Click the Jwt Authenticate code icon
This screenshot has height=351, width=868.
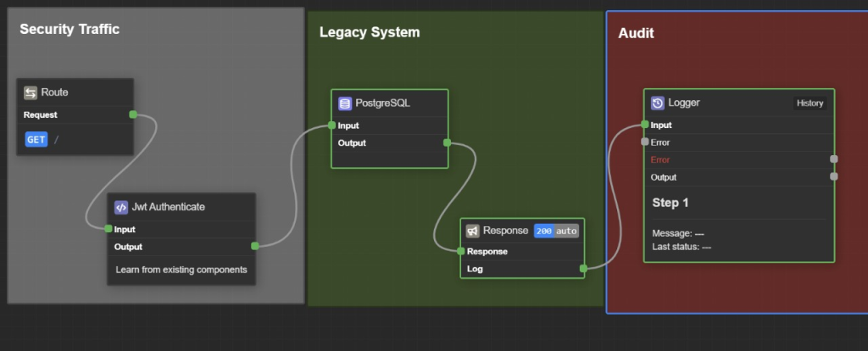coord(121,207)
